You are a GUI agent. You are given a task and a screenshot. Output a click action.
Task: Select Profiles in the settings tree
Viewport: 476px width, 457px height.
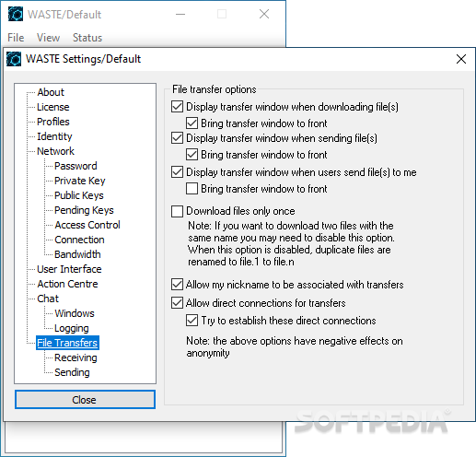tap(53, 122)
